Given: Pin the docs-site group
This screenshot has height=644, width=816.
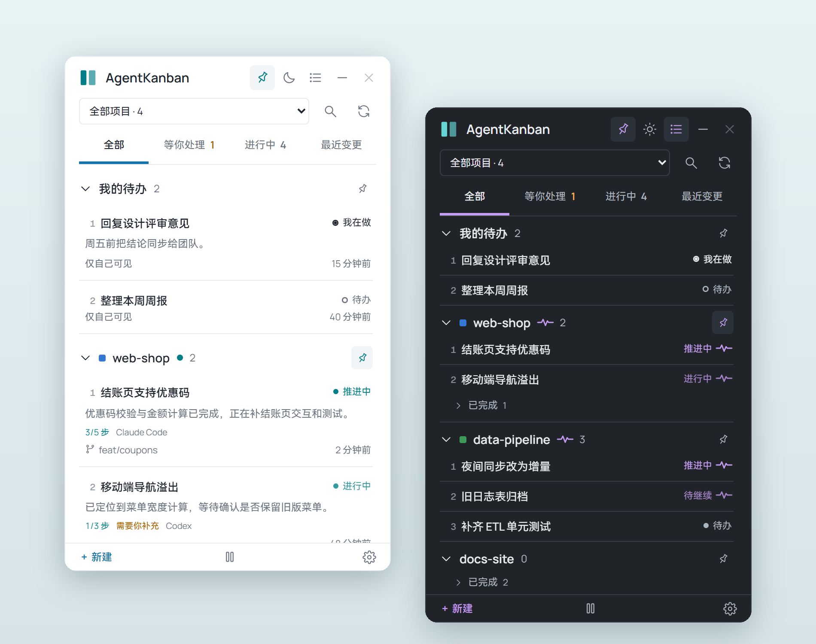Looking at the screenshot, I should (723, 559).
